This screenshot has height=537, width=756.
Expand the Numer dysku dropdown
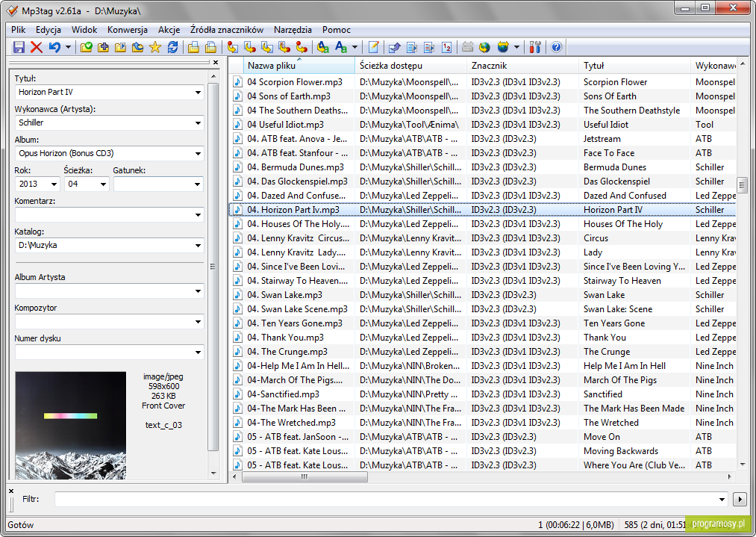198,353
